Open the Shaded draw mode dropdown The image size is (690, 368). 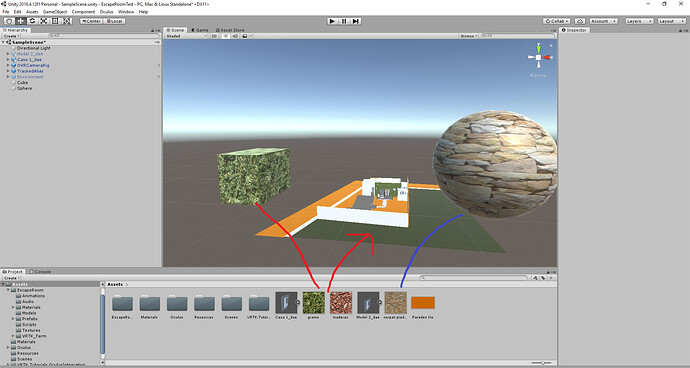pos(186,36)
